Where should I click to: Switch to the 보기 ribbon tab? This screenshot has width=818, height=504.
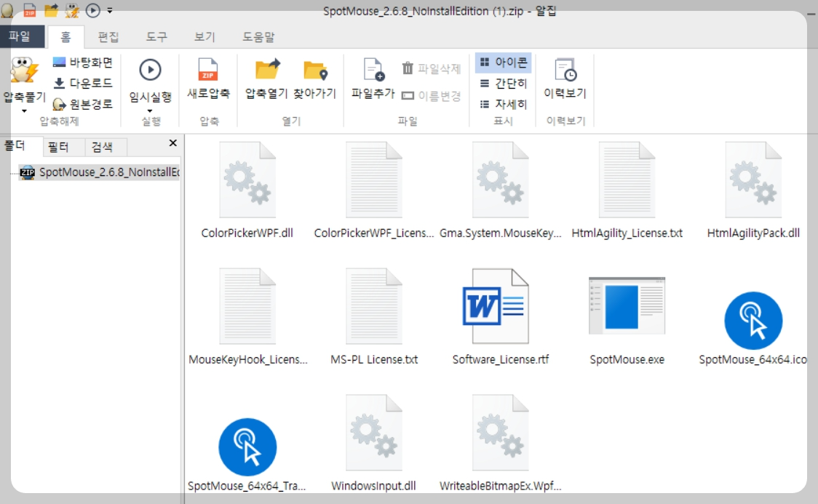click(204, 37)
